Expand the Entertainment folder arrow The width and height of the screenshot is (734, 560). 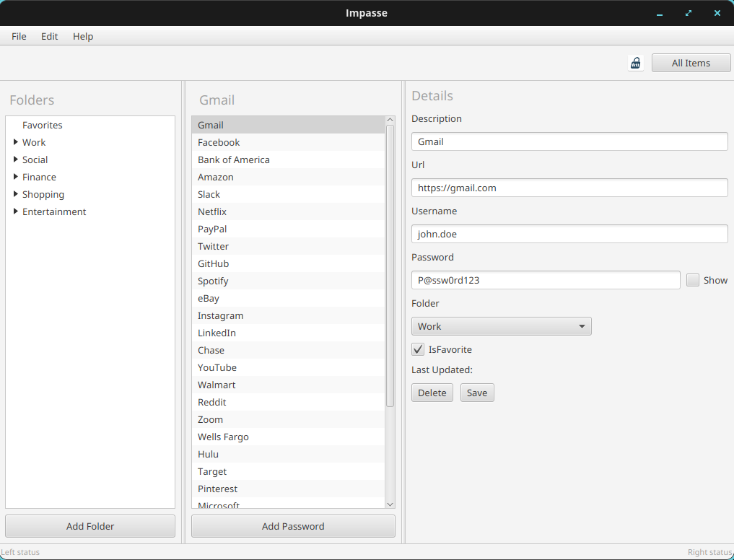pyautogui.click(x=15, y=211)
